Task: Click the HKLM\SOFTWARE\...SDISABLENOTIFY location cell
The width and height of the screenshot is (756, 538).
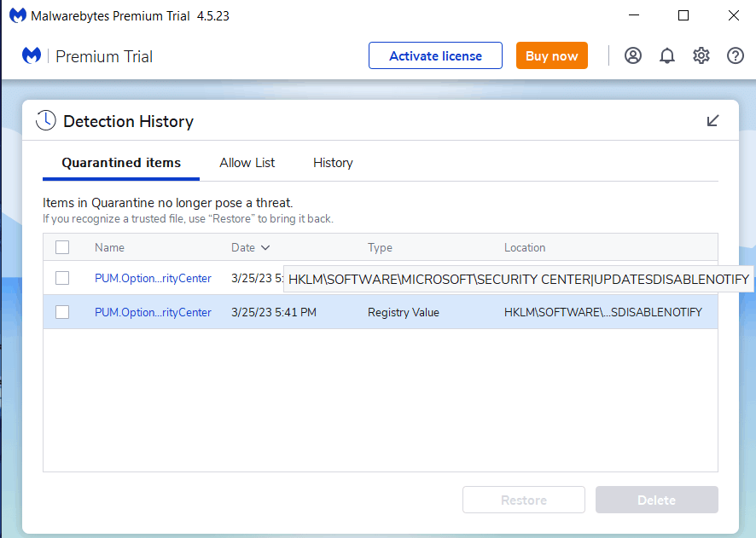Action: (x=602, y=313)
